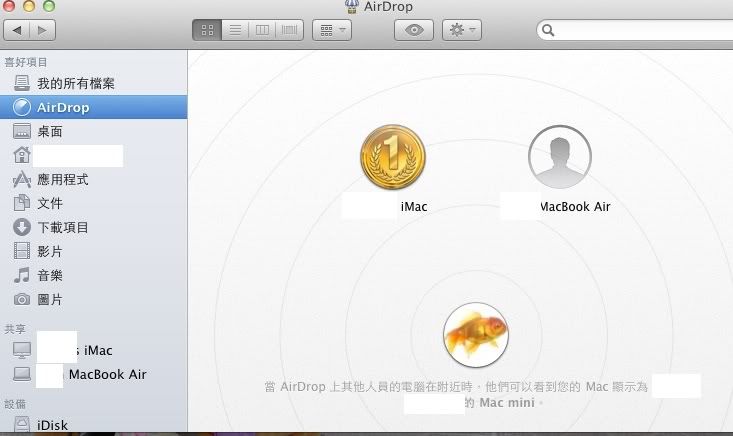Open the gear action menu
This screenshot has width=733, height=436.
pyautogui.click(x=462, y=30)
